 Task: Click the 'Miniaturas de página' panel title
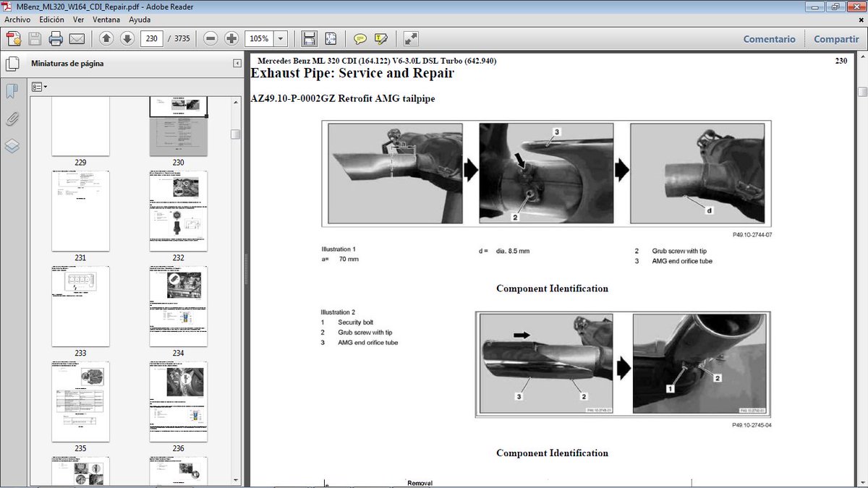pyautogui.click(x=67, y=64)
